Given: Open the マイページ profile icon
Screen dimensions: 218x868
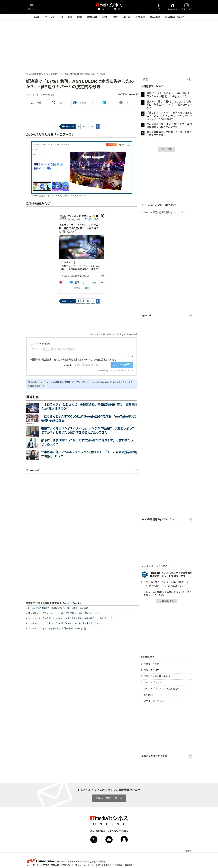Looking at the screenshot, I should [x=186, y=6].
